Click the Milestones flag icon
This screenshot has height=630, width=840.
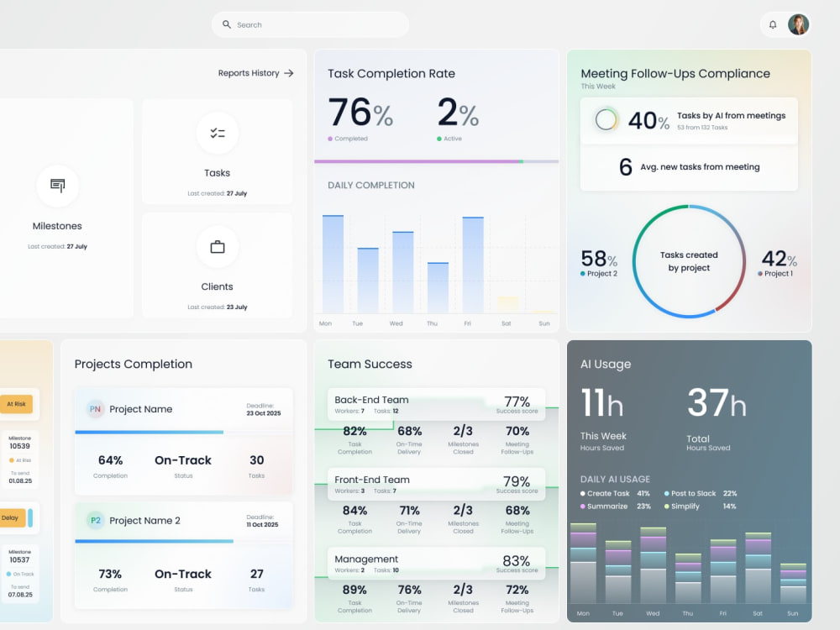point(57,186)
